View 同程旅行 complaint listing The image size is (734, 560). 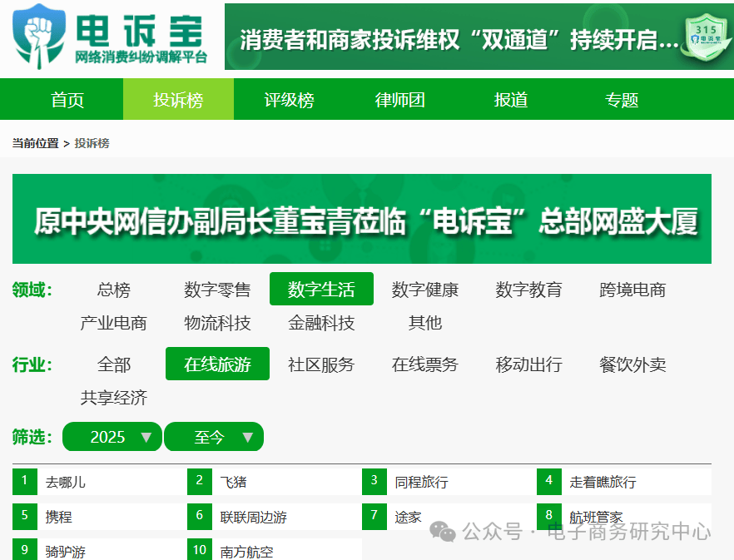point(449,482)
